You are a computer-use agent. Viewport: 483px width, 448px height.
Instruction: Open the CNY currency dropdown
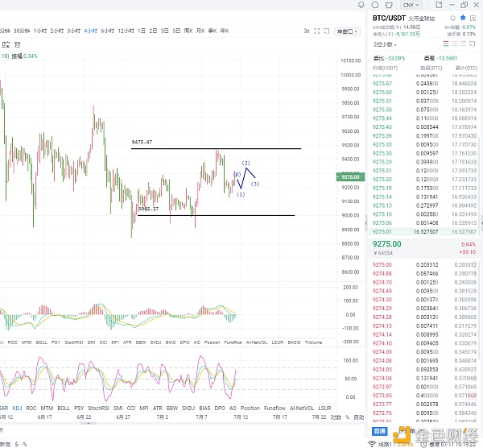411,5
